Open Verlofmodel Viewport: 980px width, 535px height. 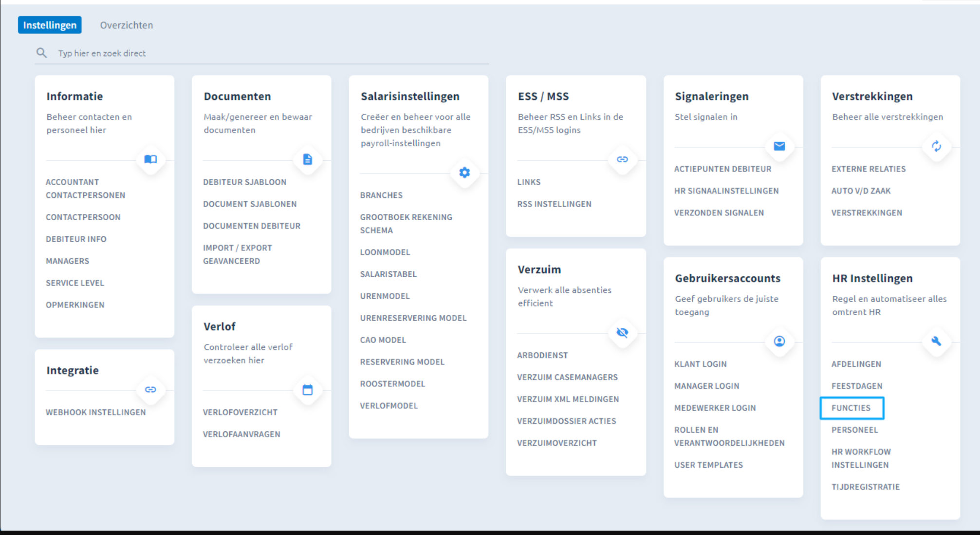coord(389,405)
